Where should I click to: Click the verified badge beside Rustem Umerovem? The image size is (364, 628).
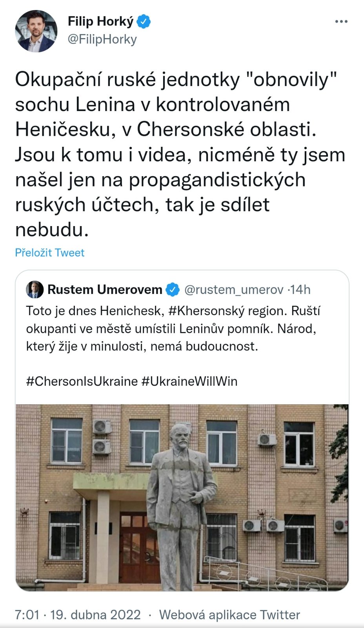coord(173,290)
